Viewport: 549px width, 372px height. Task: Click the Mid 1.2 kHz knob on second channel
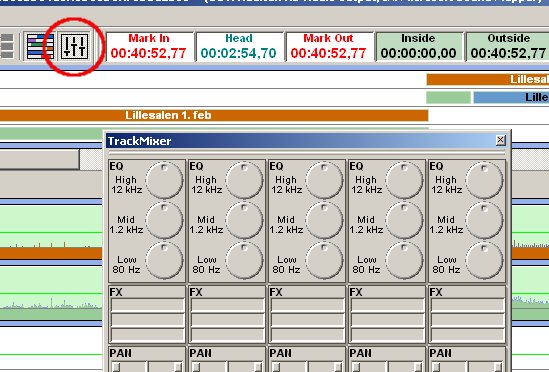click(x=244, y=220)
